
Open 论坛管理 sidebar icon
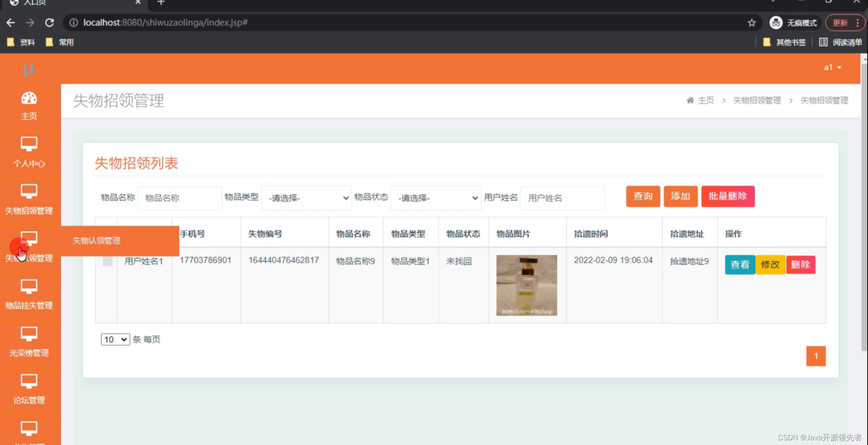(x=29, y=381)
